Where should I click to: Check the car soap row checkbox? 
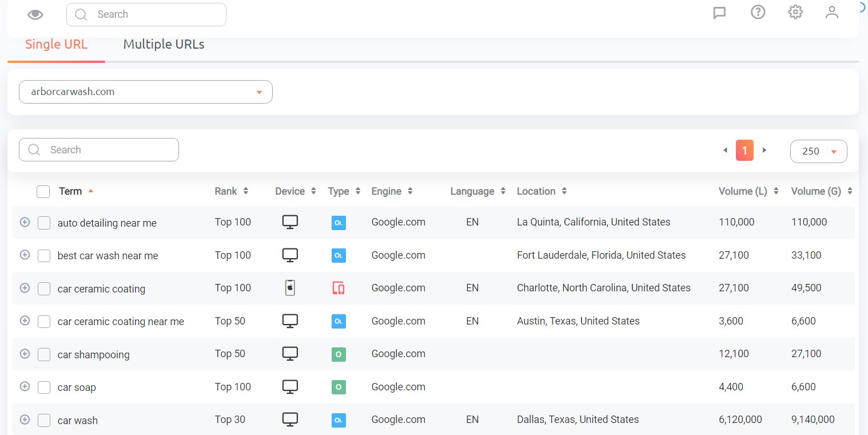click(x=44, y=387)
